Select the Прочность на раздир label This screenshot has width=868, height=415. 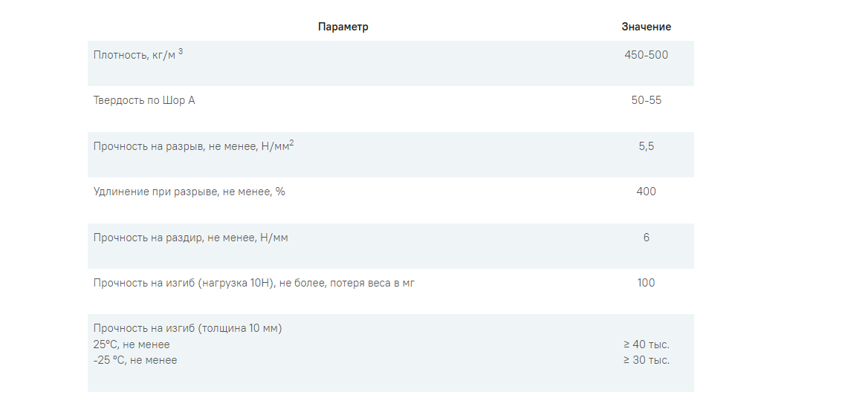[186, 238]
